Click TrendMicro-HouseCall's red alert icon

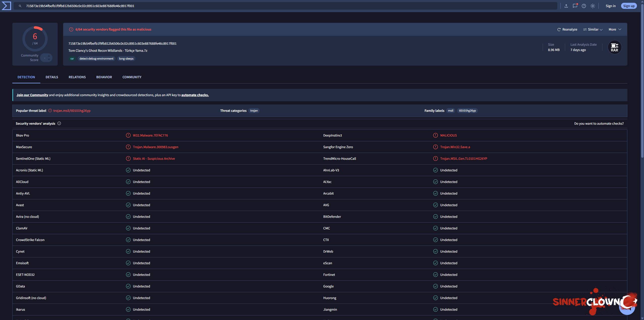point(436,158)
